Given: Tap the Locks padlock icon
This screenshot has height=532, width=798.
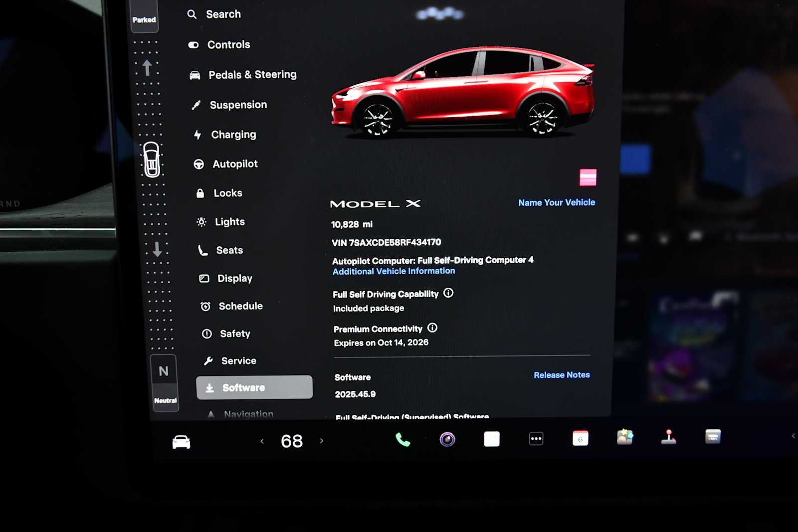Looking at the screenshot, I should click(200, 193).
